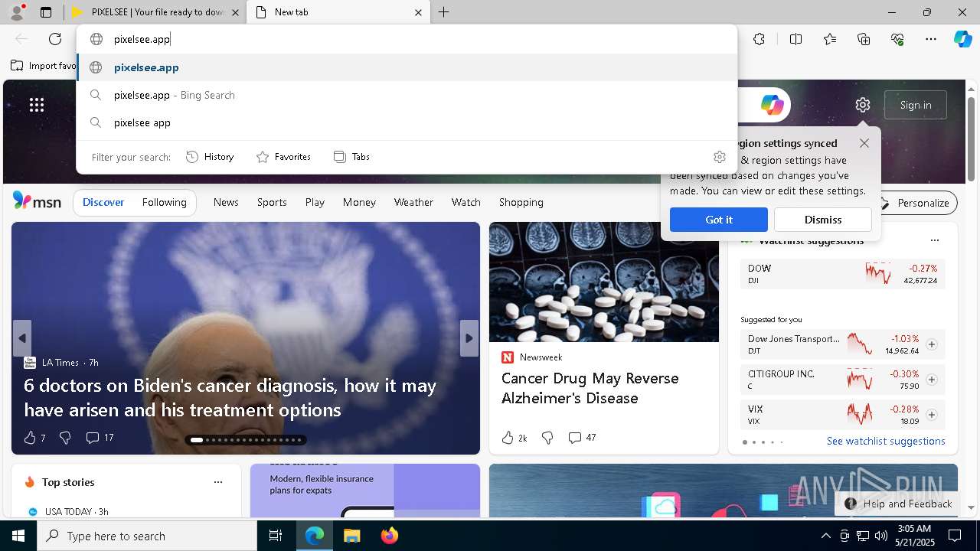Screen dimensions: 980x551
Task: Select the Following feed tab
Action: (x=165, y=202)
